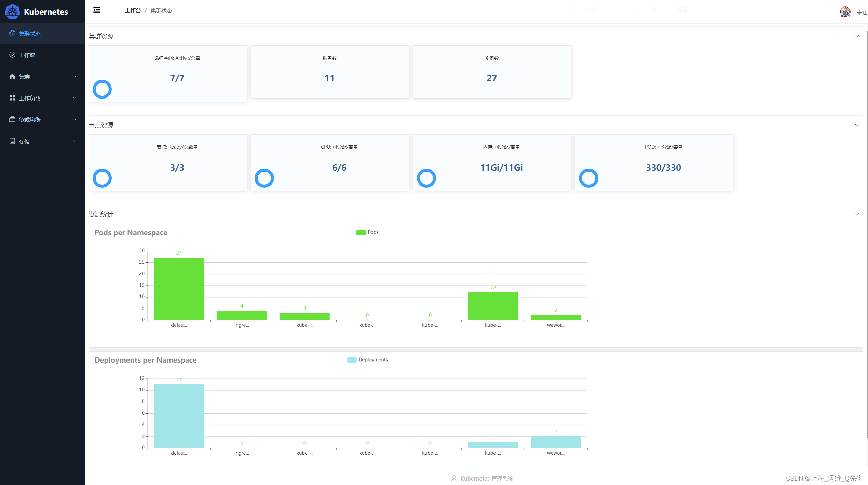The width and height of the screenshot is (868, 485).
Task: Click the Kubernetes logo icon
Action: pyautogui.click(x=12, y=12)
